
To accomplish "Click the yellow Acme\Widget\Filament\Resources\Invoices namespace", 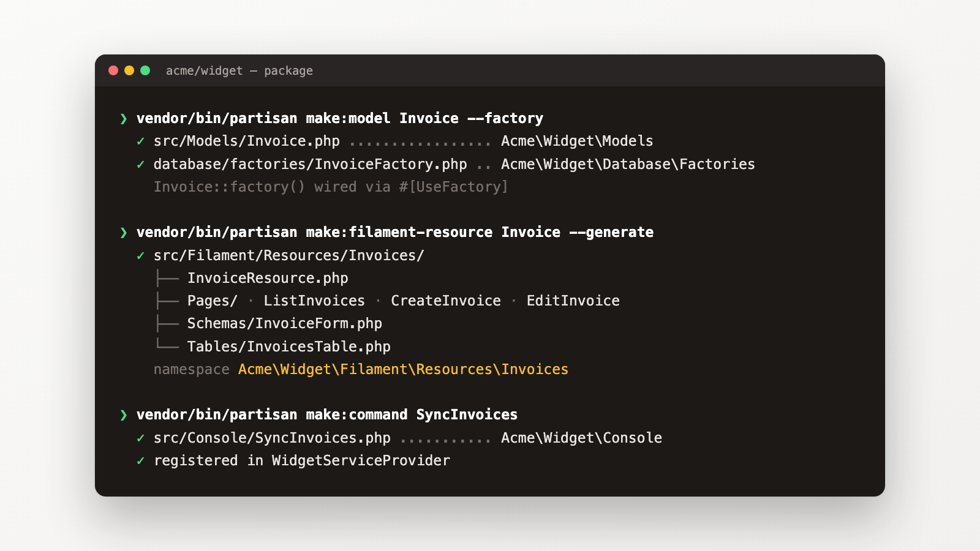I will 404,369.
